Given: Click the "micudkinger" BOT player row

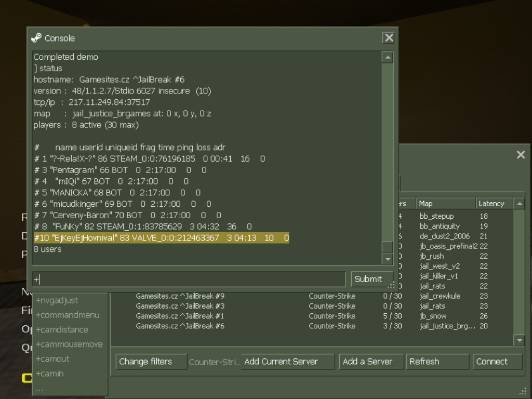Looking at the screenshot, I should [123, 204].
